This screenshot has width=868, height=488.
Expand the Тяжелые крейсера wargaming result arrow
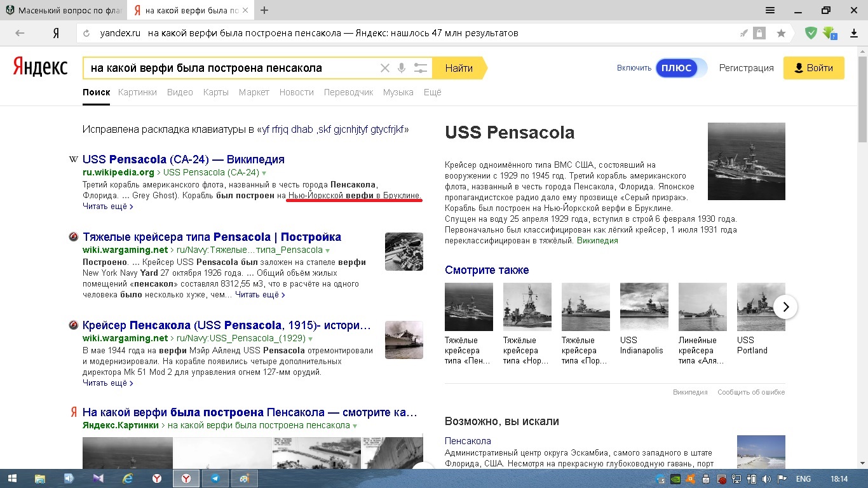click(328, 250)
